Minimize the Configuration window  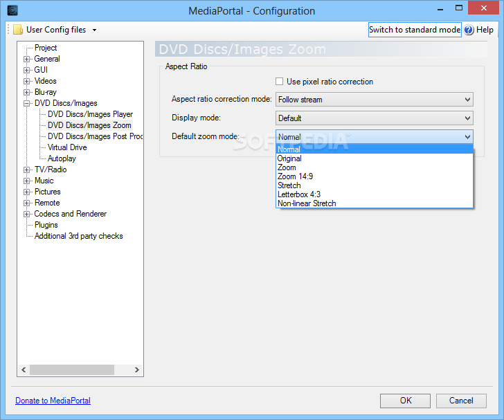440,9
